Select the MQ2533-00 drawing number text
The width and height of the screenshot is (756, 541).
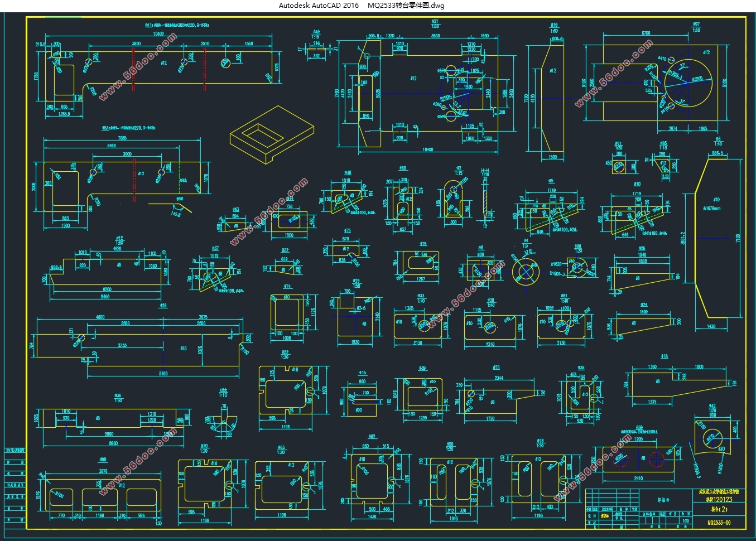pyautogui.click(x=719, y=523)
